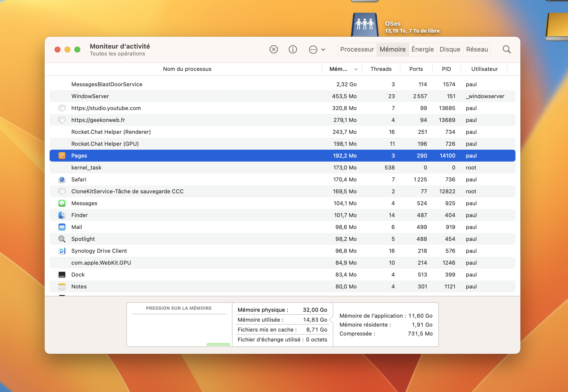
Task: Click the shield icon beside geekonweb.fr
Action: (62, 120)
